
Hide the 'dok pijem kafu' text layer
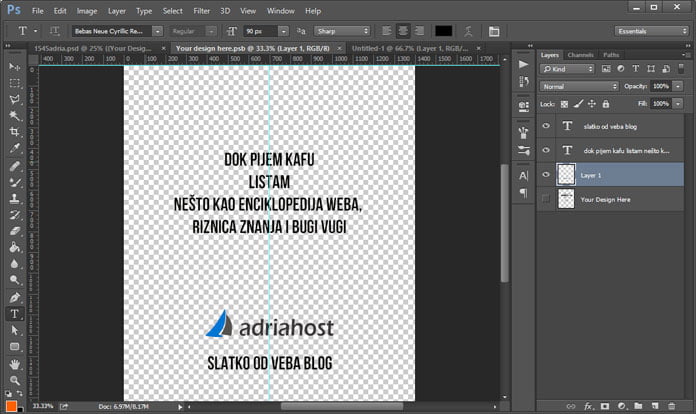coord(546,150)
